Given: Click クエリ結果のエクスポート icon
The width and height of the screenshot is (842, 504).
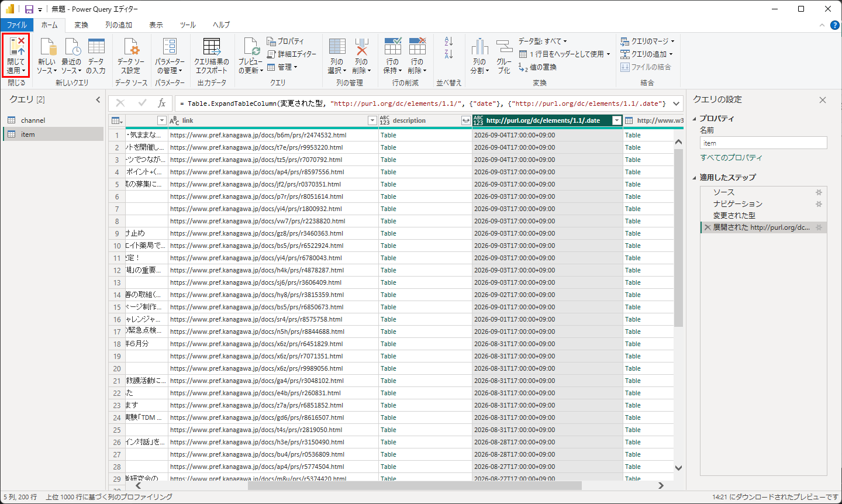Looking at the screenshot, I should (212, 47).
